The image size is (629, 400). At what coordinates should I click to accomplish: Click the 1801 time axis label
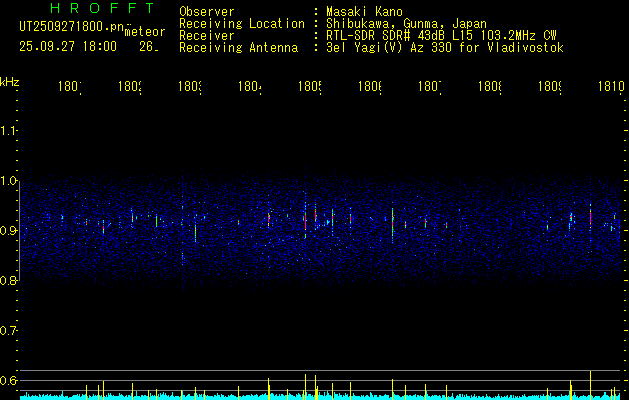tap(70, 86)
